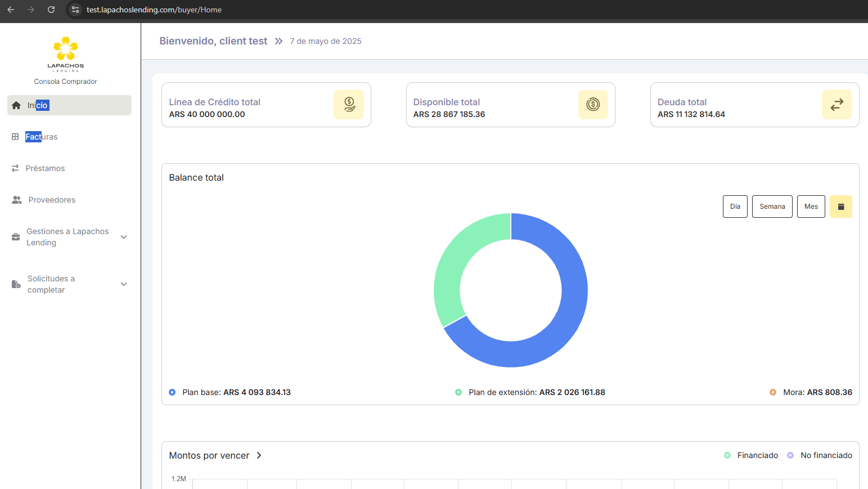
Task: Go to Préstamos section
Action: 45,168
